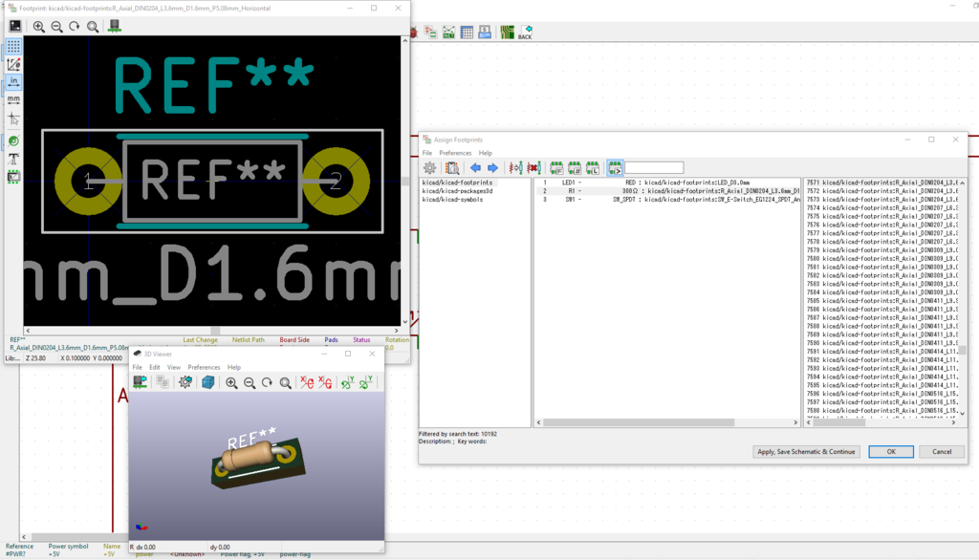Toggle pad outline sketch mode
This screenshot has width=979, height=560.
coord(13,141)
